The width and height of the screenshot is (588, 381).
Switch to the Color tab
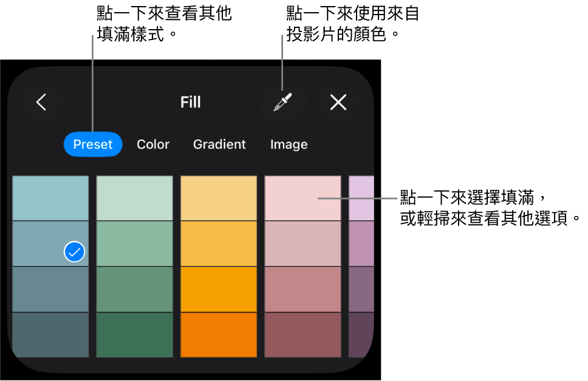tap(153, 144)
